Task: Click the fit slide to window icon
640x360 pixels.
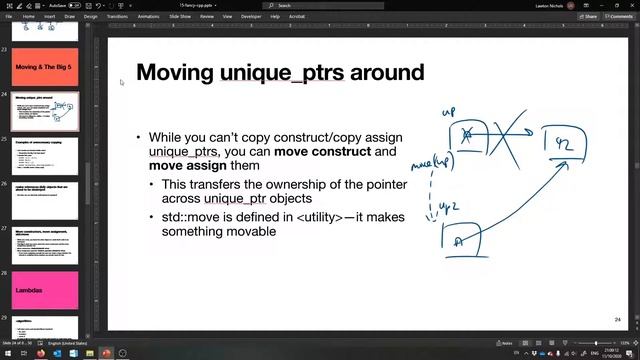Action: coord(635,343)
